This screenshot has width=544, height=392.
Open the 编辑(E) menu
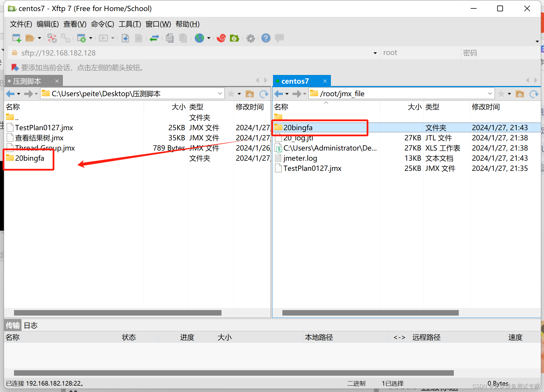coord(48,24)
